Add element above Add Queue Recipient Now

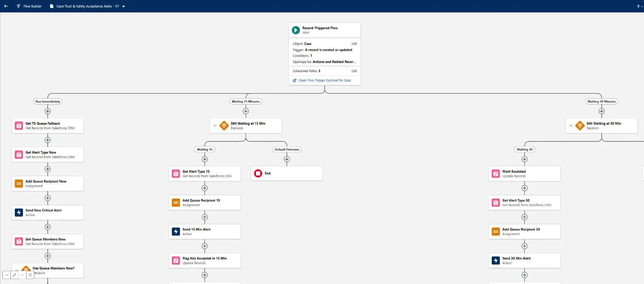[48, 169]
